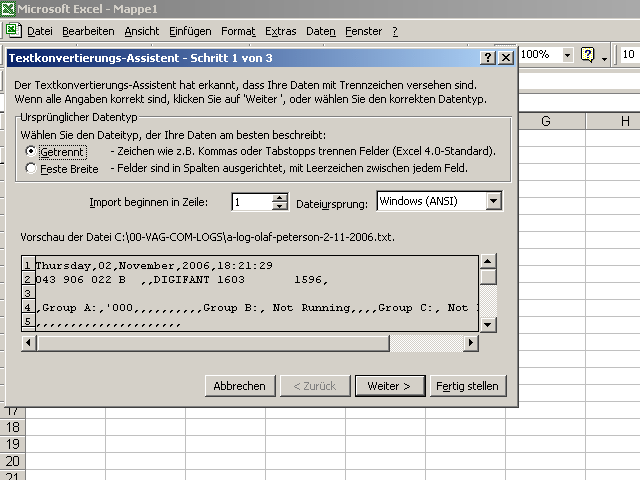Open the Einfügen menu

[190, 31]
